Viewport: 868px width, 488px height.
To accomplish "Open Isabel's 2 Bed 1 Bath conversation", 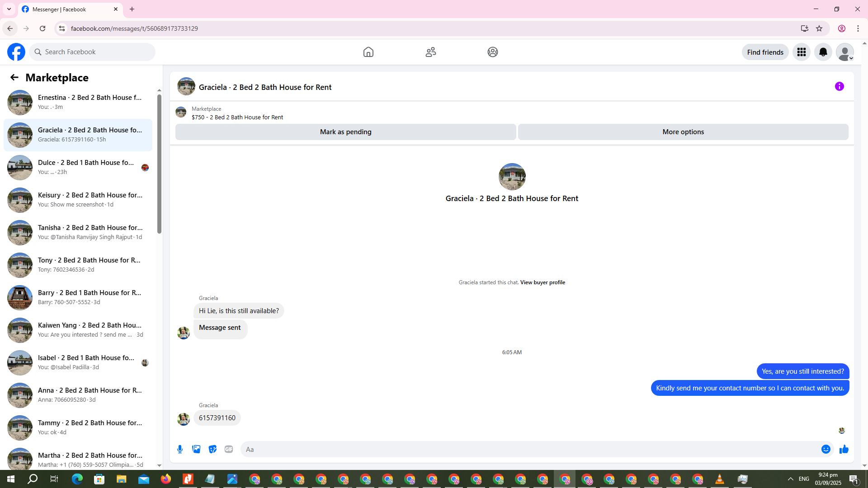I will click(78, 362).
